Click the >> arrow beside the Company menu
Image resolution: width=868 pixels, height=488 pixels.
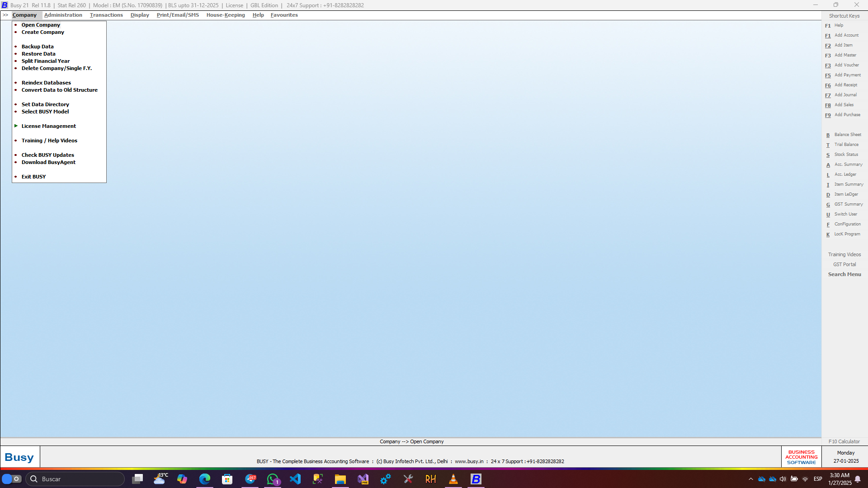tap(5, 15)
